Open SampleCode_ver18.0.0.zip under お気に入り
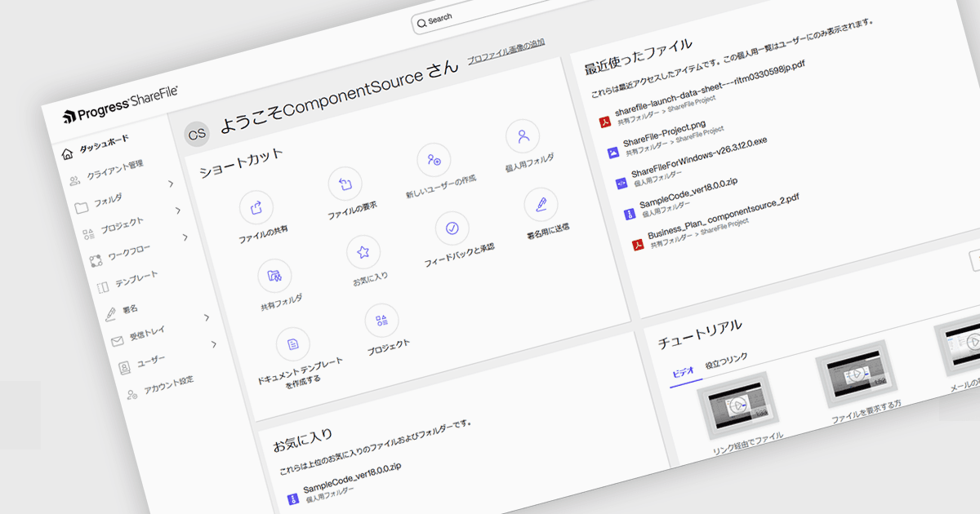The image size is (980, 514). coord(353,478)
